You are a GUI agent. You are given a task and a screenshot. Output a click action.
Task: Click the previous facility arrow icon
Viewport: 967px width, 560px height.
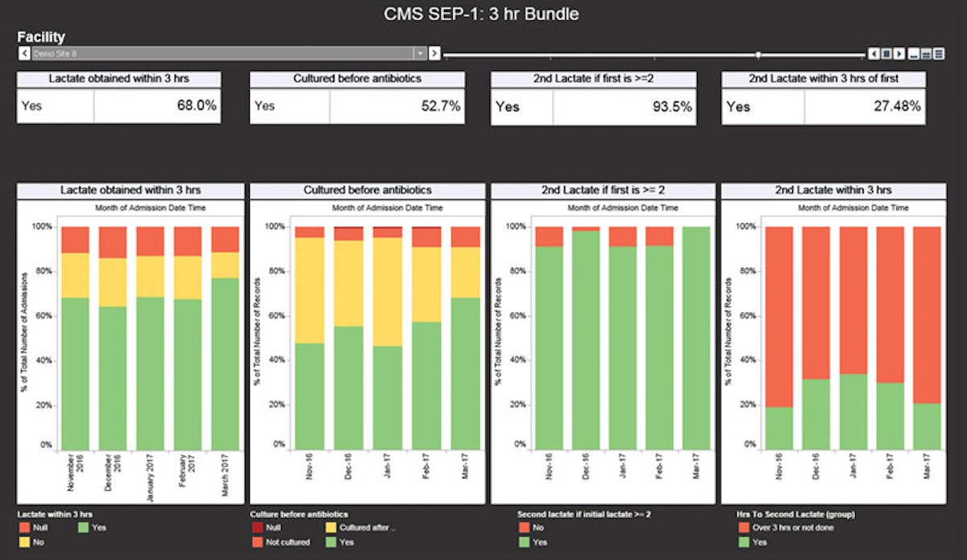pyautogui.click(x=23, y=53)
